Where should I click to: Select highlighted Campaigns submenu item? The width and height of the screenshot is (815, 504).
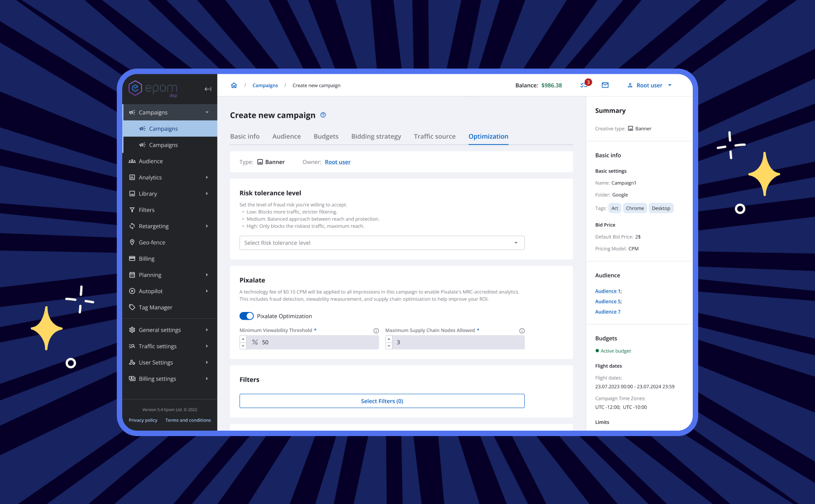click(170, 129)
